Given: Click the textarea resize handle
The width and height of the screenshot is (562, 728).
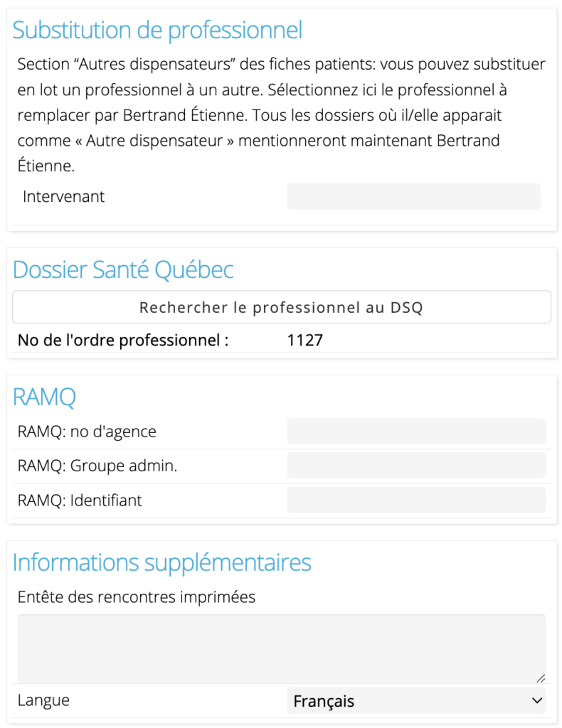Looking at the screenshot, I should 541,678.
